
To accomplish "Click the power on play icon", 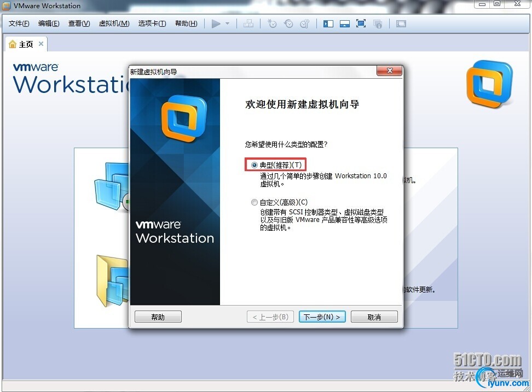I will pos(216,24).
